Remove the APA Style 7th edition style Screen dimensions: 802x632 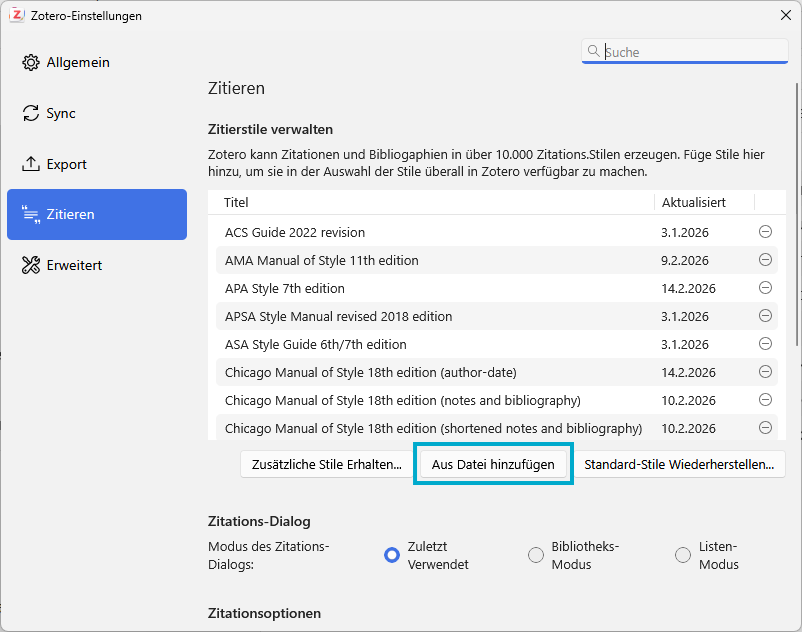pyautogui.click(x=765, y=288)
